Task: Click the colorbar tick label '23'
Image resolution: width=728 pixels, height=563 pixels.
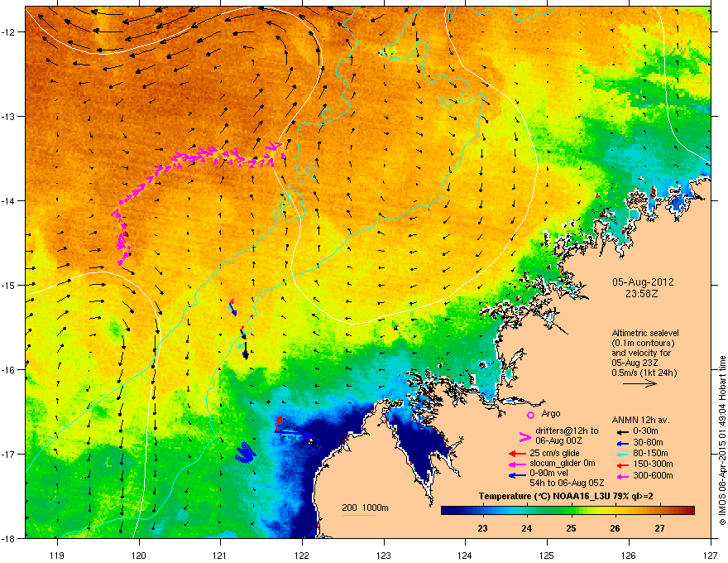Action: [x=482, y=528]
